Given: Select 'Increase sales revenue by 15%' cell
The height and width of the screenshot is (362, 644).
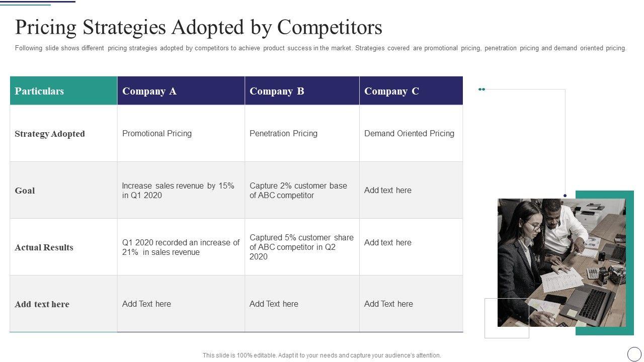Looking at the screenshot, I should point(178,191).
